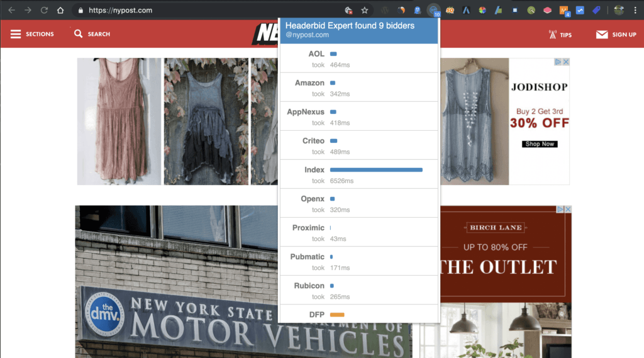
Task: Open Chrome three-dot menu
Action: [635, 10]
